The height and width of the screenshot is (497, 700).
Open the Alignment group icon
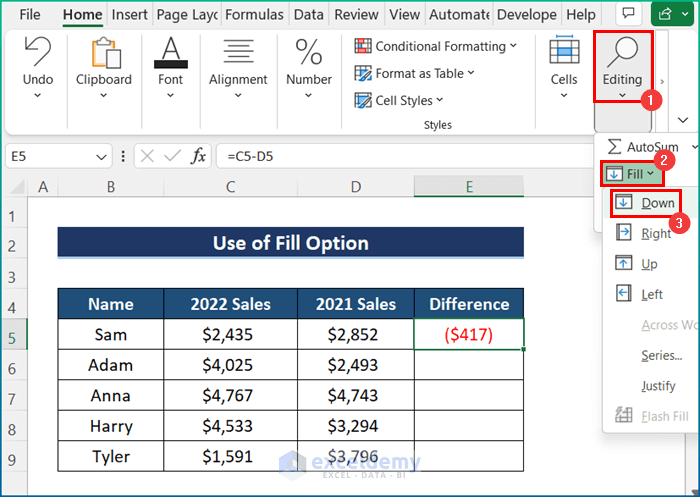point(238,51)
